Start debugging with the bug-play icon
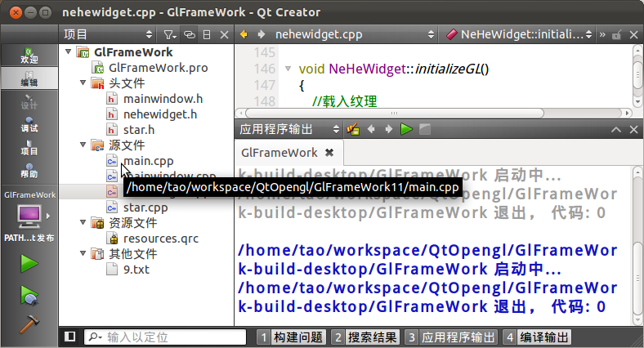This screenshot has width=644, height=348. (29, 296)
